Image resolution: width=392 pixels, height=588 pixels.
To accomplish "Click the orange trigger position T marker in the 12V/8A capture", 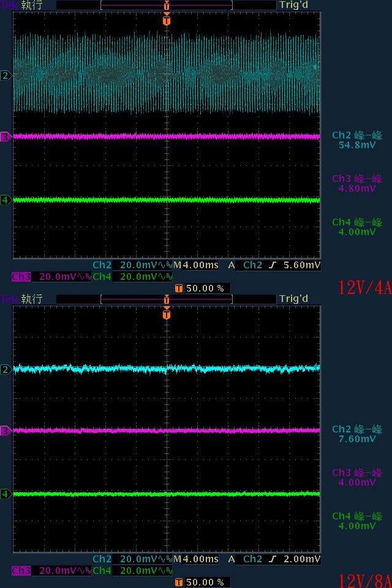I will (167, 314).
